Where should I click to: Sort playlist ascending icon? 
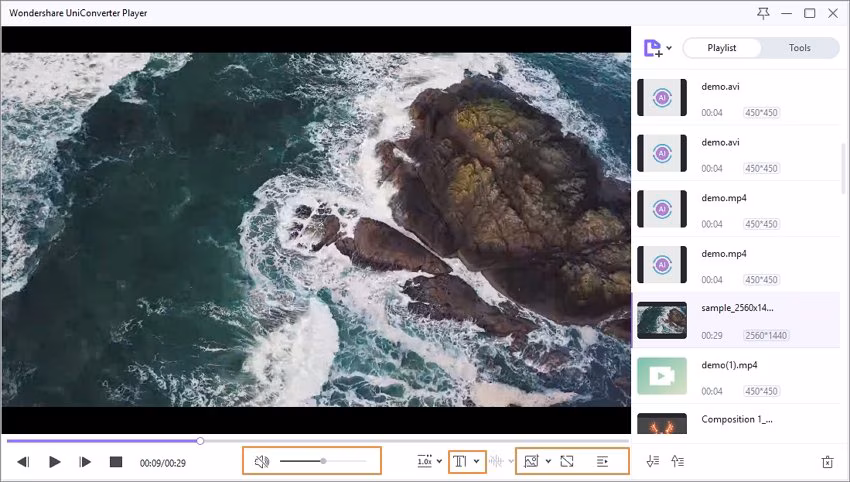(x=677, y=461)
